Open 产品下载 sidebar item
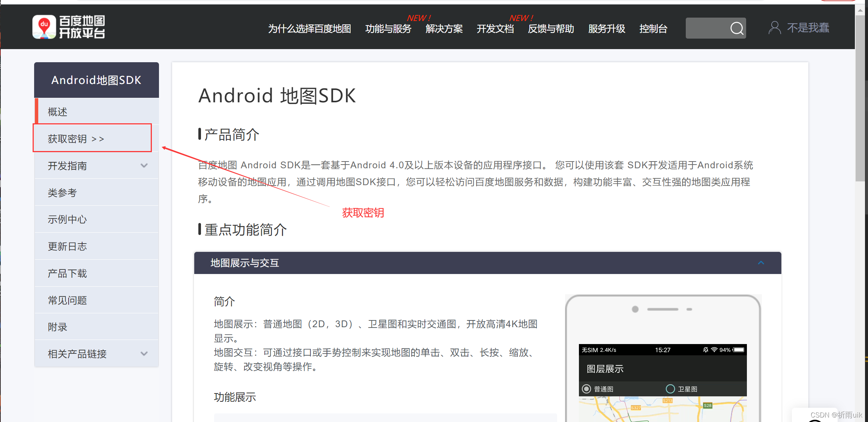The width and height of the screenshot is (868, 422). [x=97, y=273]
